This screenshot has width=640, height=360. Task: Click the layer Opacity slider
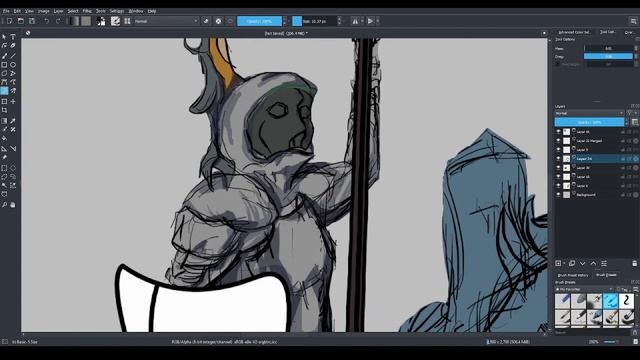(589, 122)
